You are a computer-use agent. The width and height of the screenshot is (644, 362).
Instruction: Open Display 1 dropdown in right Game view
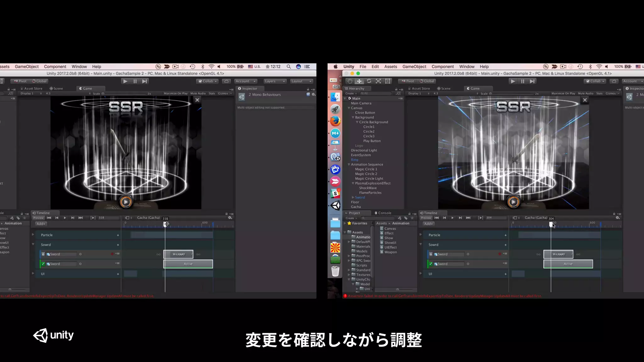point(418,93)
